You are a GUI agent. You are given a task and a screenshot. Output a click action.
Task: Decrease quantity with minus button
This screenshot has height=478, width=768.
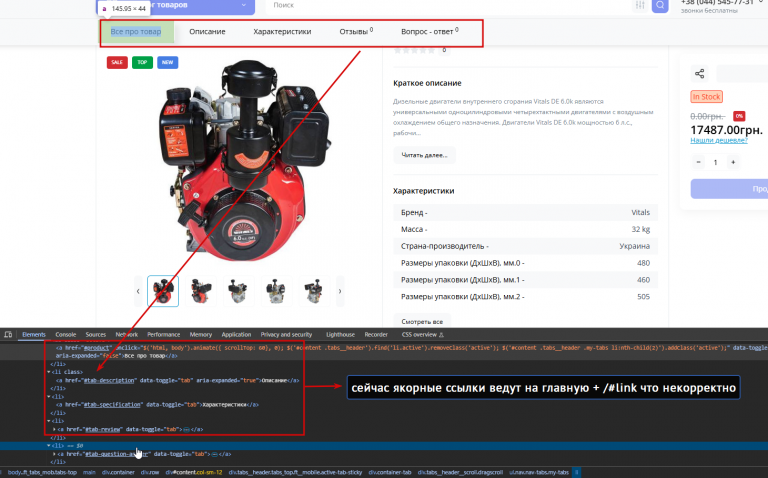698,162
